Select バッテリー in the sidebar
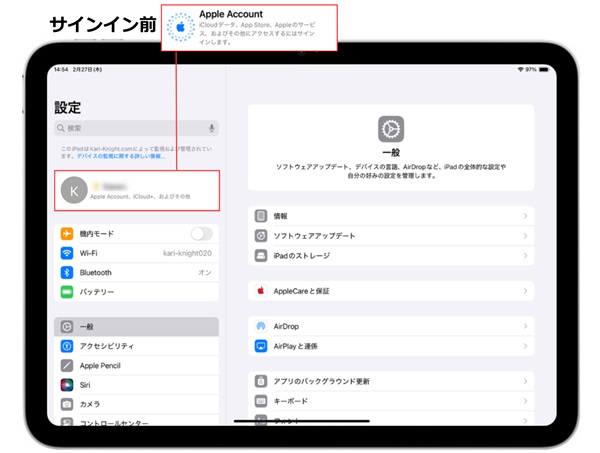 pos(137,292)
